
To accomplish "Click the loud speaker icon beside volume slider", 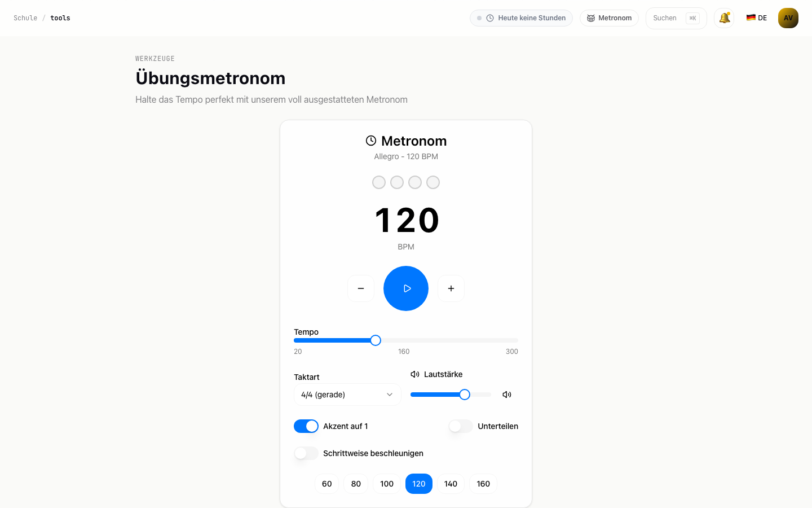I will point(507,395).
